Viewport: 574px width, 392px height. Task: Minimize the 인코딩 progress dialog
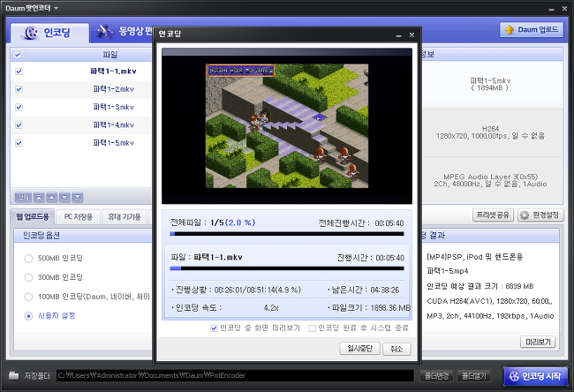(x=398, y=35)
